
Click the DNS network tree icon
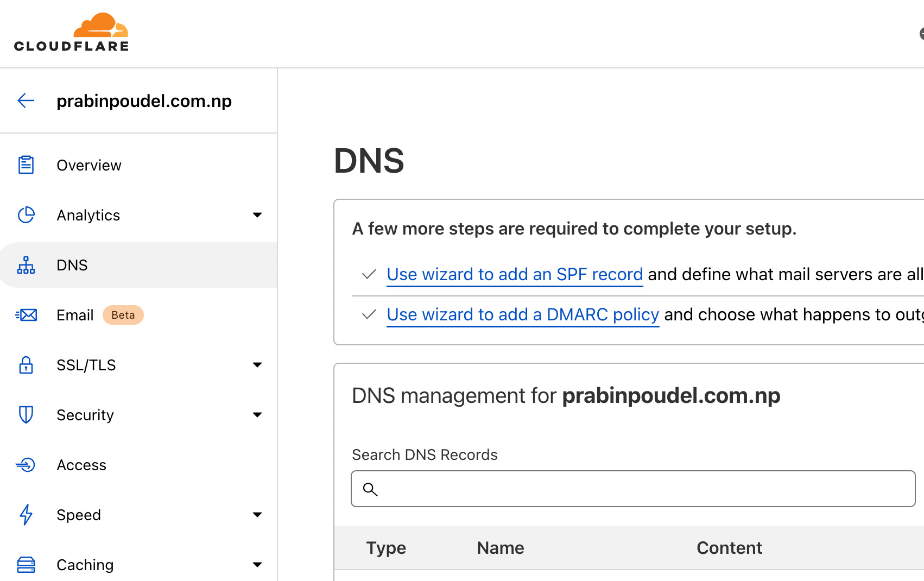(26, 265)
